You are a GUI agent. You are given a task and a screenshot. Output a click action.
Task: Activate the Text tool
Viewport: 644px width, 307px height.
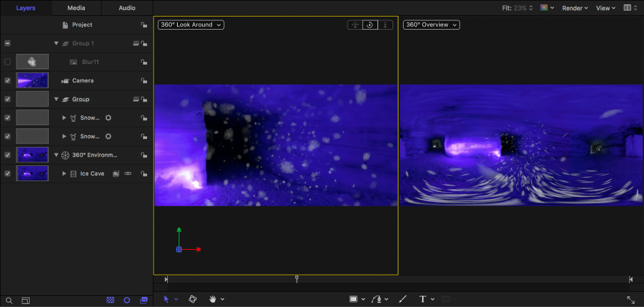point(422,299)
